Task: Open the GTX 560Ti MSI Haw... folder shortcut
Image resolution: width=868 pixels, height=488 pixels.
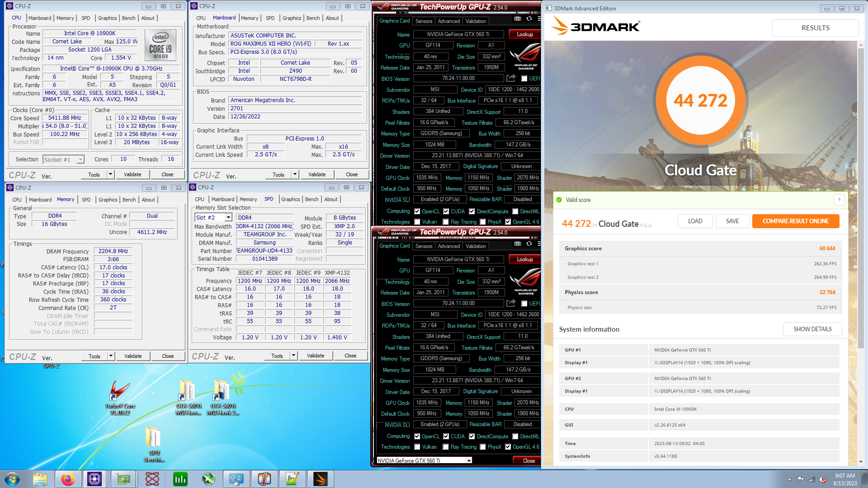Action: tap(188, 398)
